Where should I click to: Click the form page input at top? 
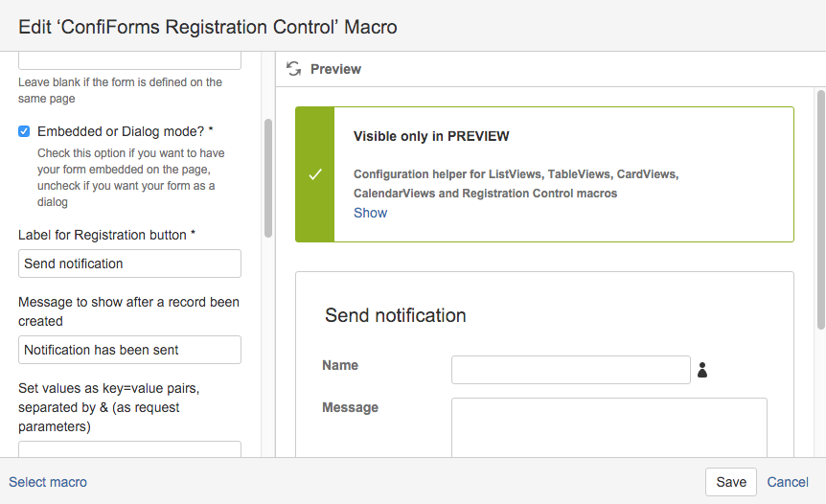click(x=129, y=60)
